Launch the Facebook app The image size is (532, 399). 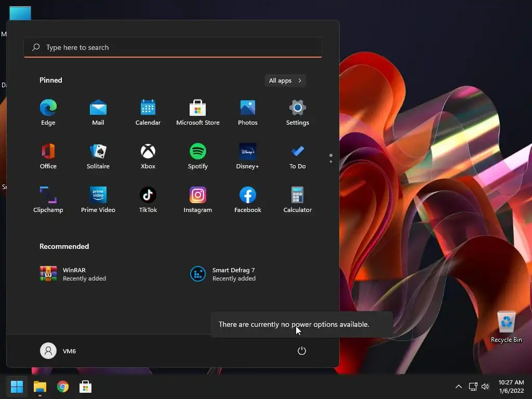point(248,200)
